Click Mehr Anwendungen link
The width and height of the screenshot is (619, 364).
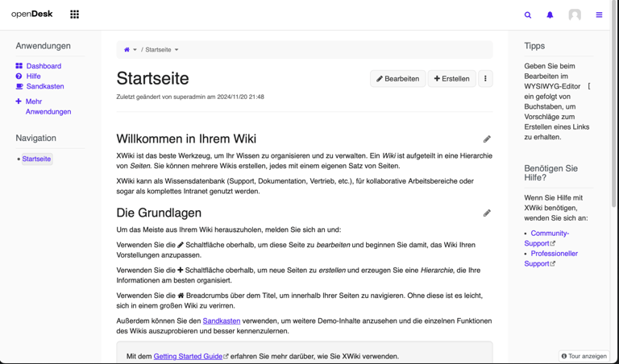[48, 106]
